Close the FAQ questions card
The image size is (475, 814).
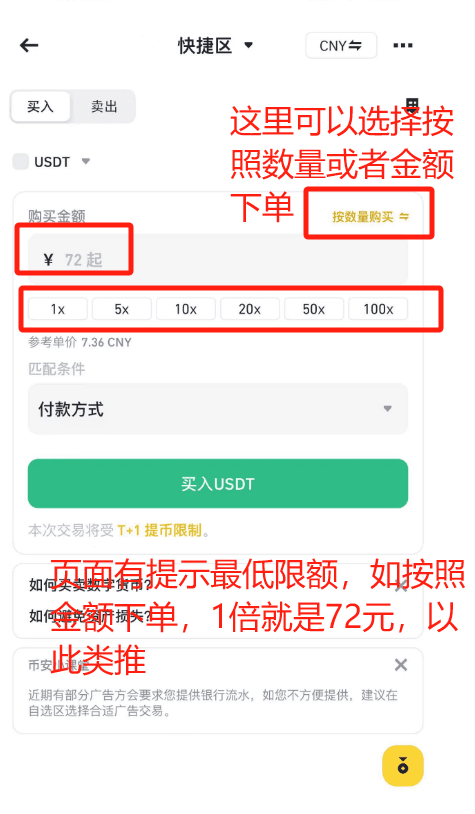[401, 587]
